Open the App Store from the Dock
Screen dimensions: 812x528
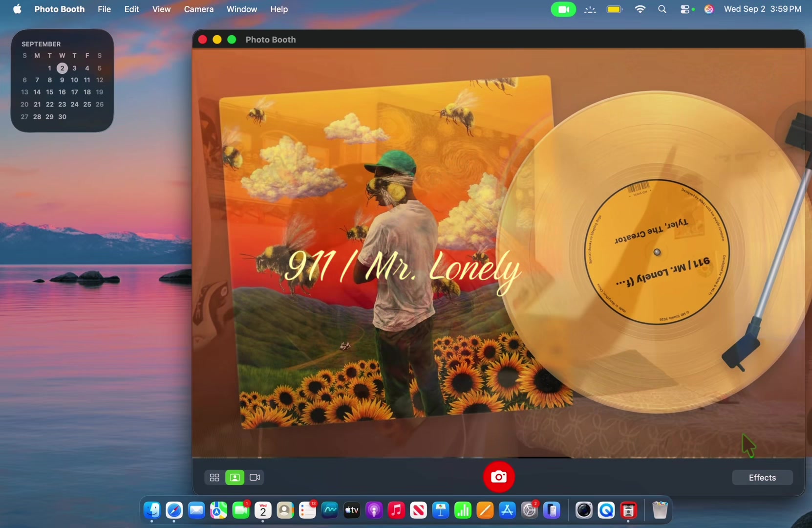pyautogui.click(x=508, y=510)
